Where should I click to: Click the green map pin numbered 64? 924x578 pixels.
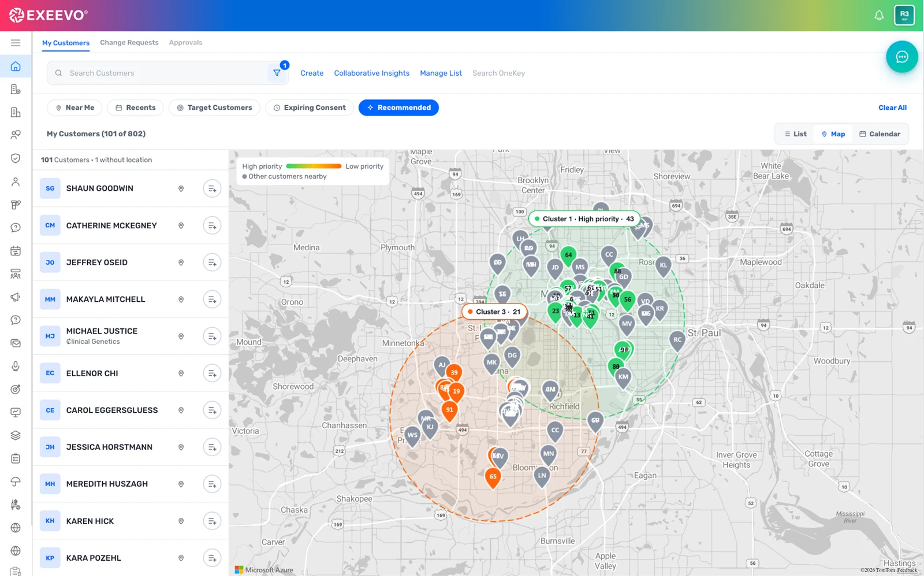568,255
